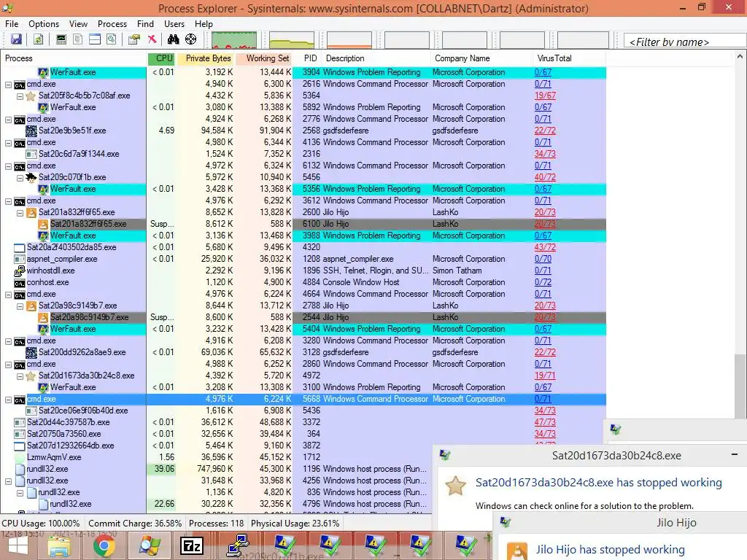This screenshot has width=747, height=560.
Task: Select the winhostdll.exe PuTTY icon
Action: (20, 271)
